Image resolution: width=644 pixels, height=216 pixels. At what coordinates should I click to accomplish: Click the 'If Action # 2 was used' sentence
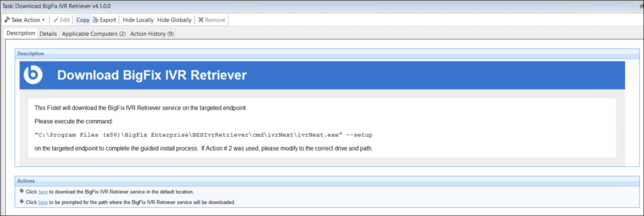tap(287, 148)
